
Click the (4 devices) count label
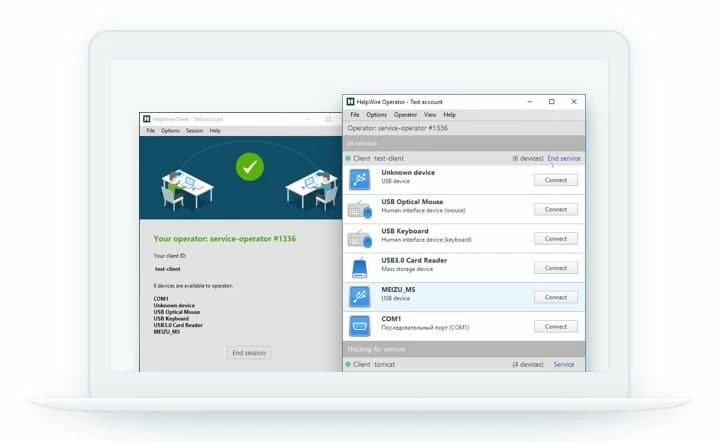528,364
